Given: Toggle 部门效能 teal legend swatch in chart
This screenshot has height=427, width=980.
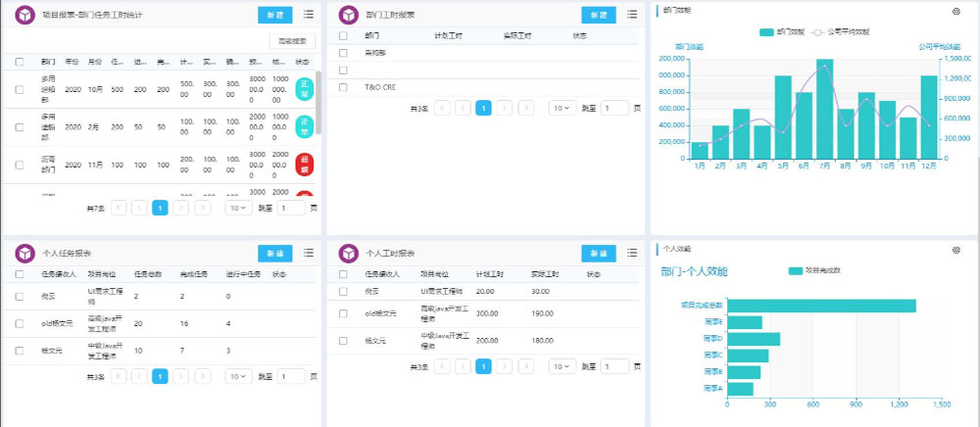Looking at the screenshot, I should (x=767, y=32).
